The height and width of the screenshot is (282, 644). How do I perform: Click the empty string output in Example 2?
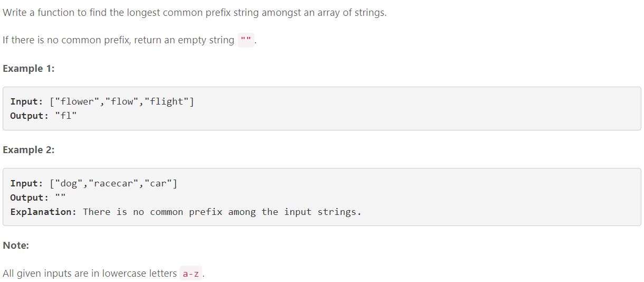[60, 197]
